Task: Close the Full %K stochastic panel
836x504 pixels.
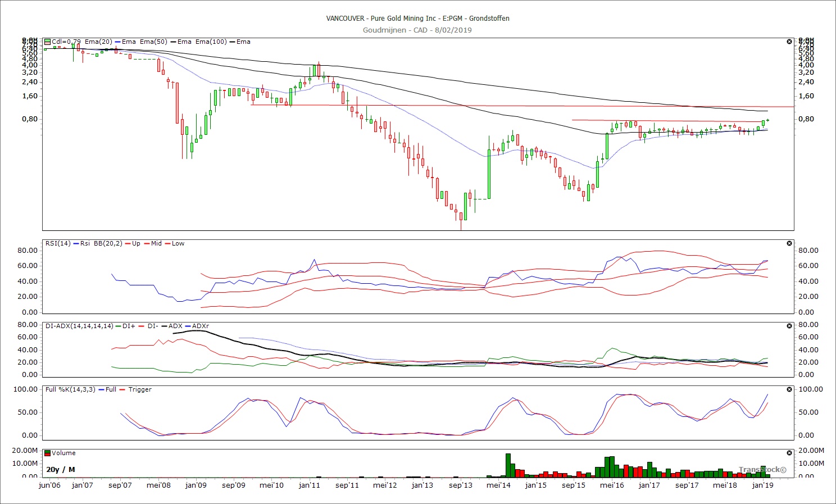Action: 789,389
